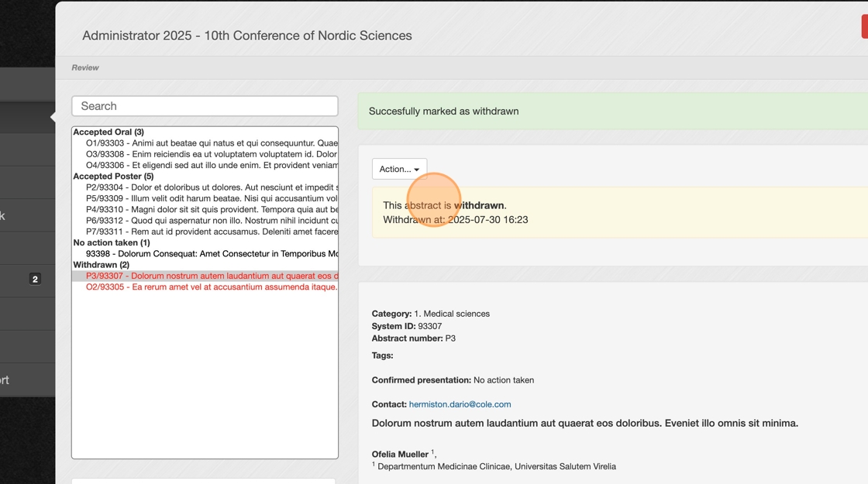Click the sidebar item with badge 2
This screenshot has height=484, width=868.
pos(27,279)
